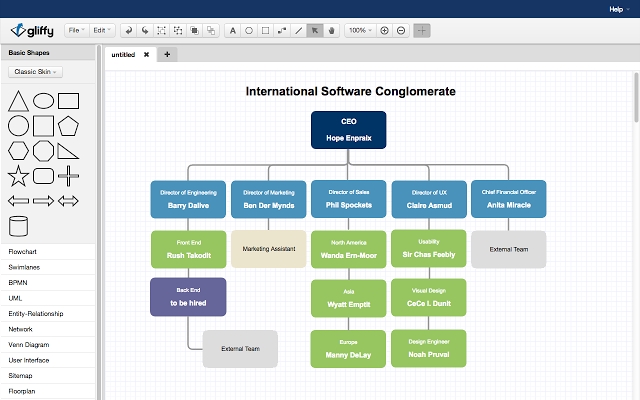
Task: Click the Zoom In magnifier icon
Action: click(385, 31)
